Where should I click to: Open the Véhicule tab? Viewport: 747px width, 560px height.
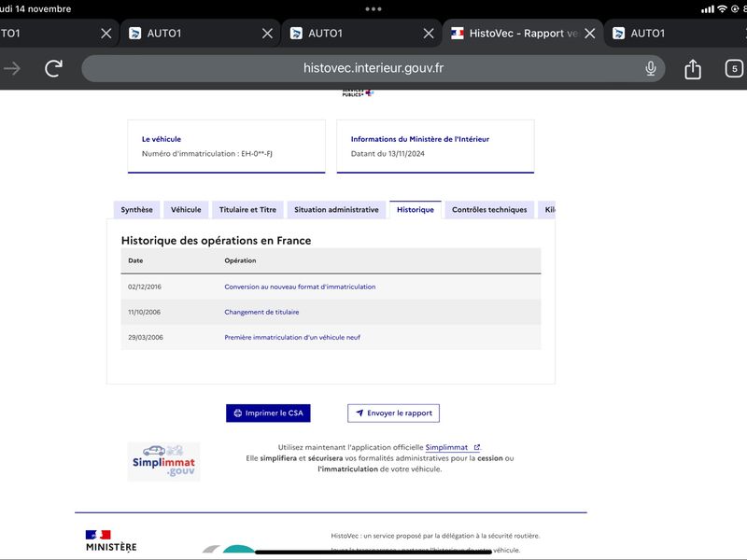click(x=186, y=209)
